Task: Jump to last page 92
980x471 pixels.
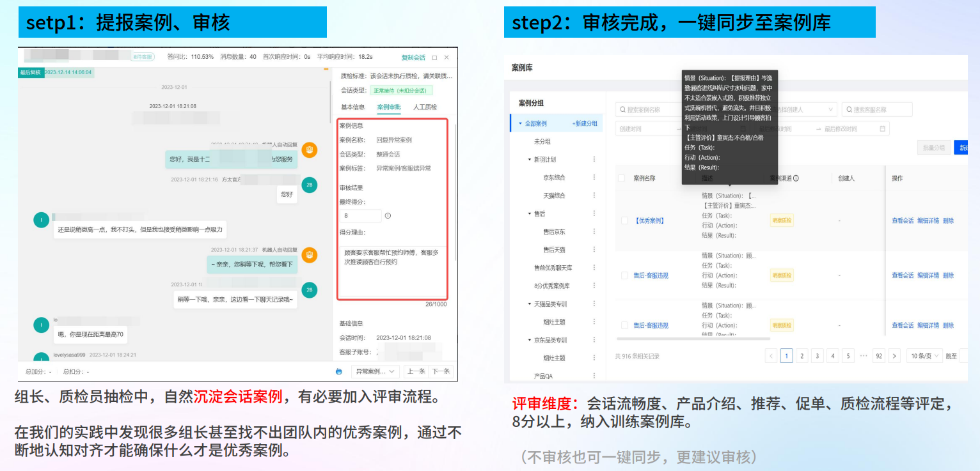Action: 879,356
